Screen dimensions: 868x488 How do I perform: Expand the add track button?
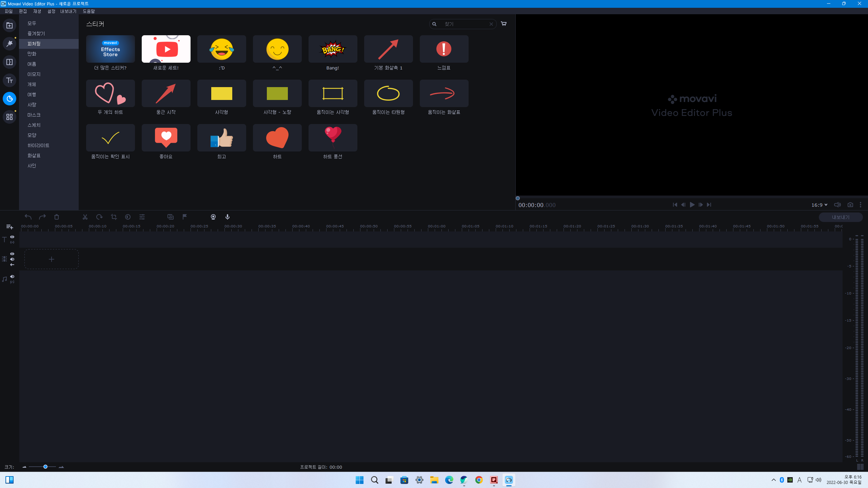tap(9, 227)
